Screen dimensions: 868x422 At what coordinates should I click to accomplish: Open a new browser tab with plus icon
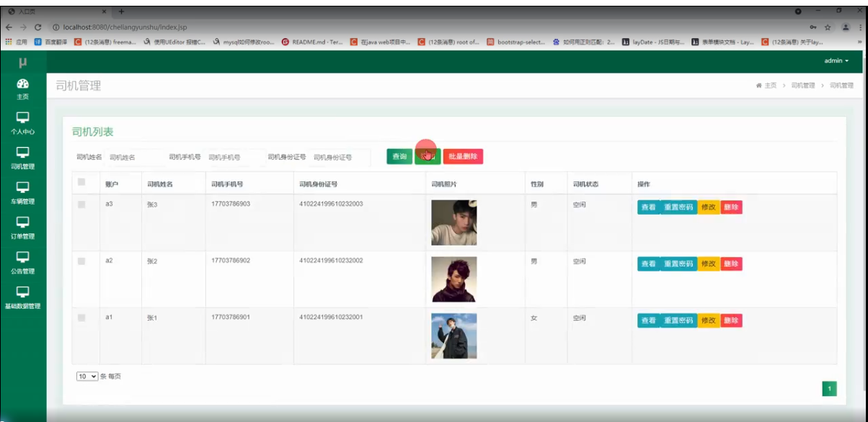[x=122, y=12]
